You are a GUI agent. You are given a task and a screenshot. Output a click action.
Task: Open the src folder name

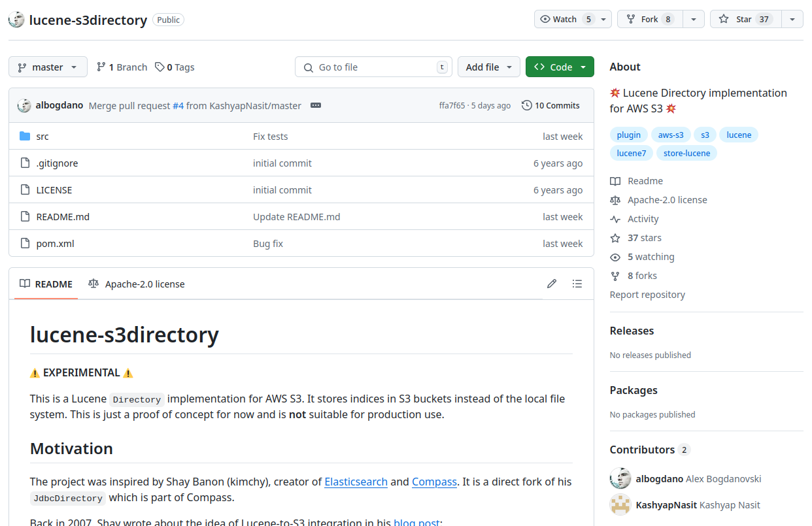[x=42, y=136]
